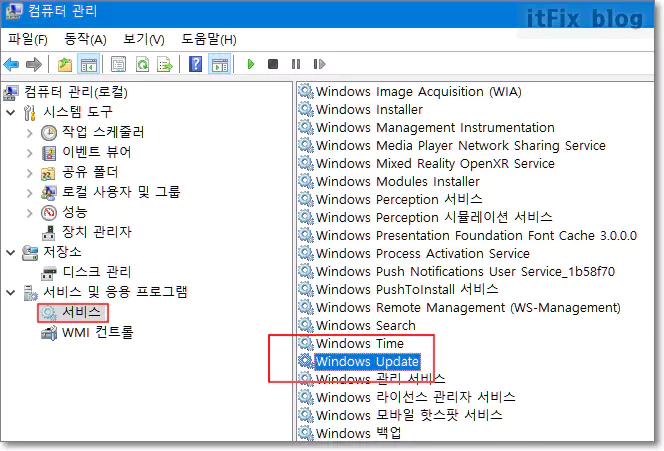664x451 pixels.
Task: Start the service with green play icon
Action: point(251,64)
